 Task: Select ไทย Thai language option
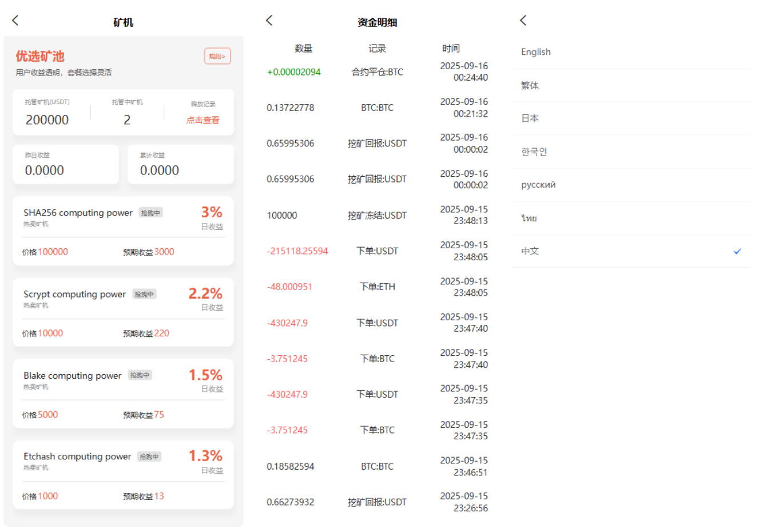click(x=529, y=218)
